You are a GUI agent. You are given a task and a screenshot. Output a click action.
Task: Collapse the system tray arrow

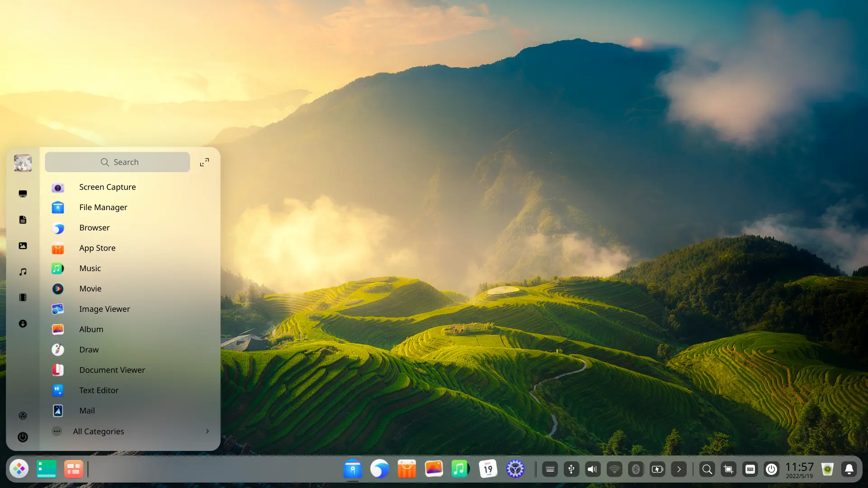click(x=679, y=469)
